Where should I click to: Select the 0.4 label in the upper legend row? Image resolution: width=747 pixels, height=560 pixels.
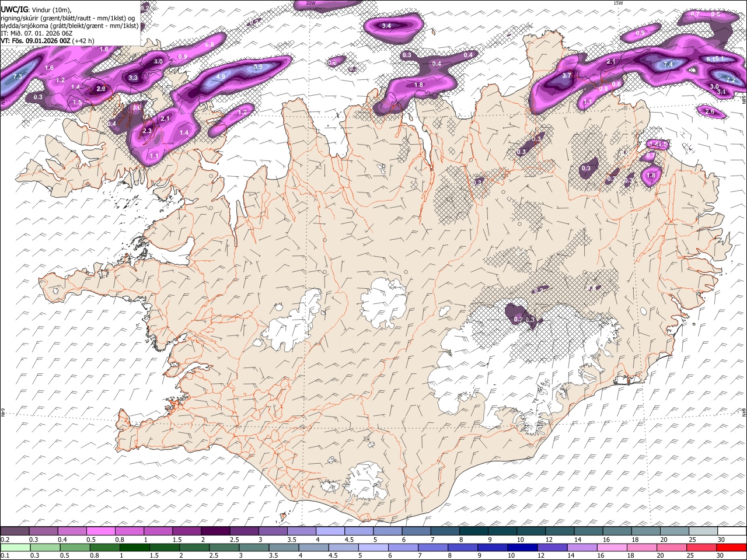pyautogui.click(x=62, y=540)
